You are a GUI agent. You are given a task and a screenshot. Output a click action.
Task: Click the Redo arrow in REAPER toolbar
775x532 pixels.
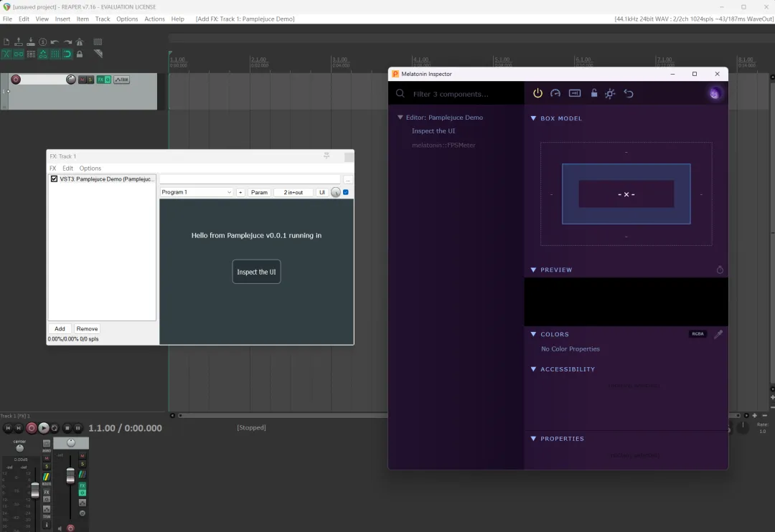(67, 42)
